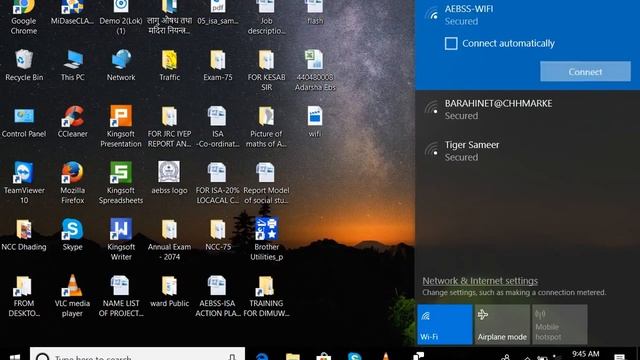
Task: Open Google Chrome desktop shortcut
Action: pos(24,16)
